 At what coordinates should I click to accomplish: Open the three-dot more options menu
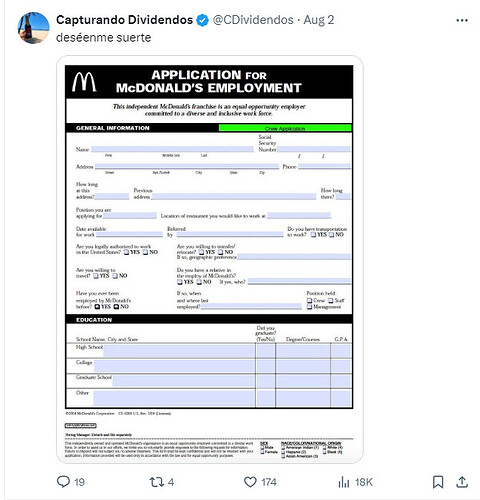click(462, 21)
